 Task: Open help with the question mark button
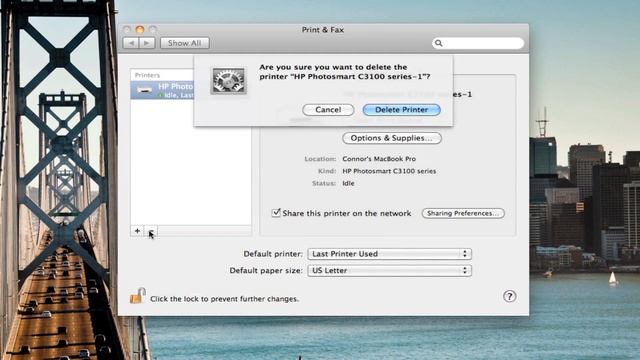tap(509, 296)
